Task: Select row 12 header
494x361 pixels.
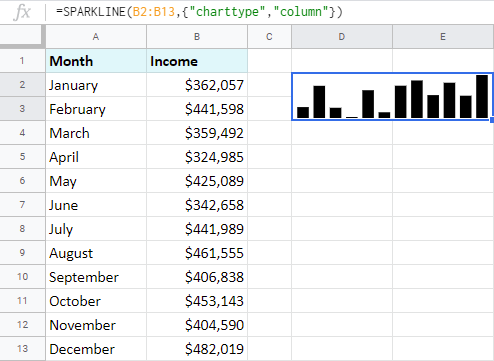Action: point(22,325)
